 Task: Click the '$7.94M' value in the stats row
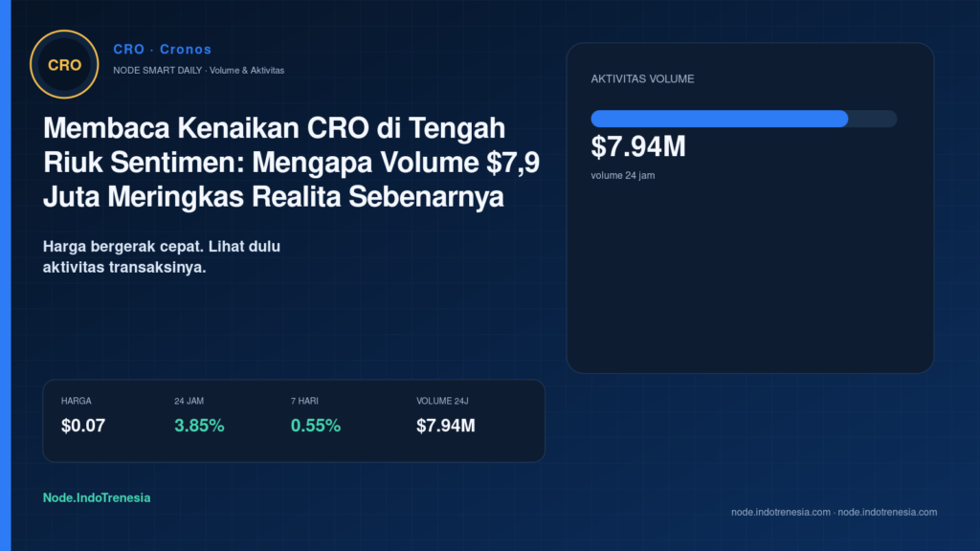click(446, 426)
